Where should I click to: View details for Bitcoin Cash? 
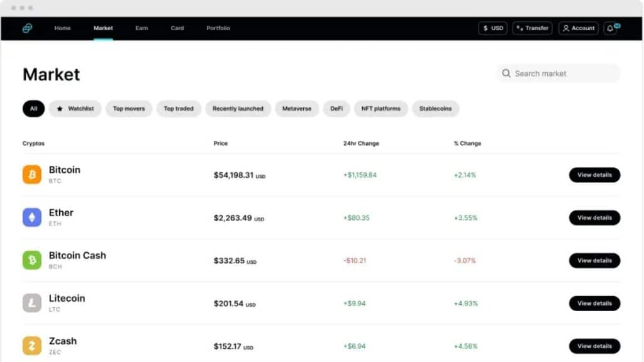(x=594, y=261)
